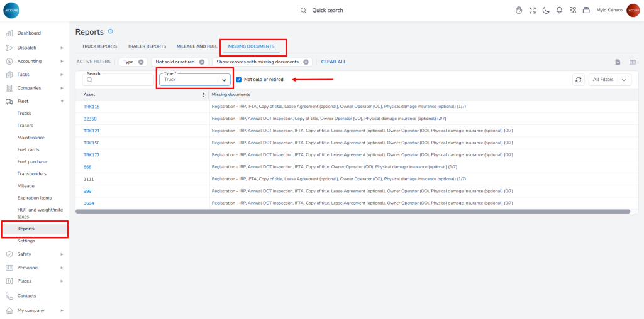Remove the Show records with missing documents filter
The height and width of the screenshot is (319, 644).
306,62
